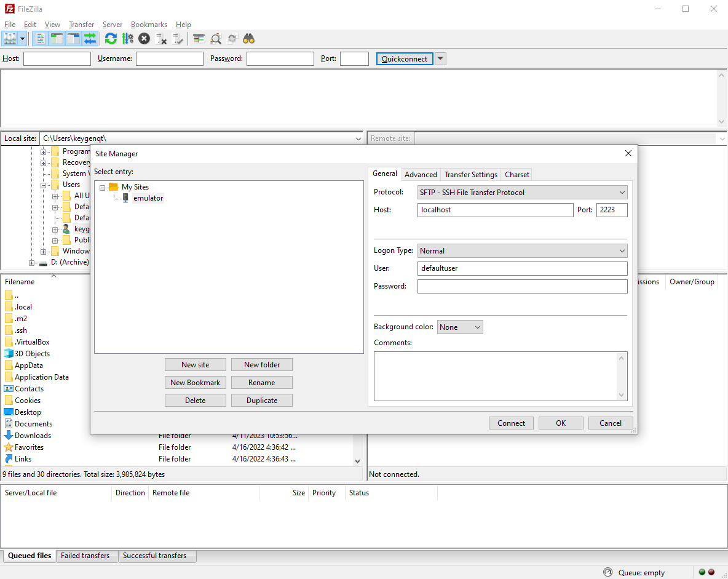Switch to the Advanced tab
This screenshot has width=728, height=579.
point(421,175)
